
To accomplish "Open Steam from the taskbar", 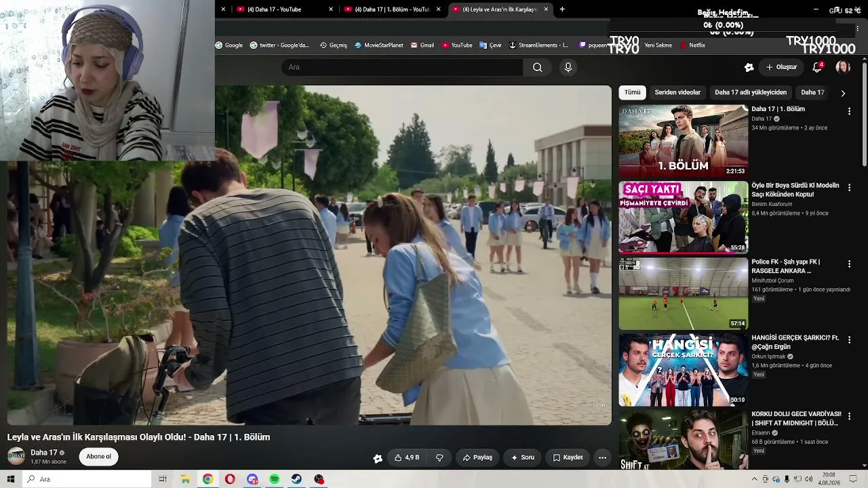I will (x=296, y=479).
